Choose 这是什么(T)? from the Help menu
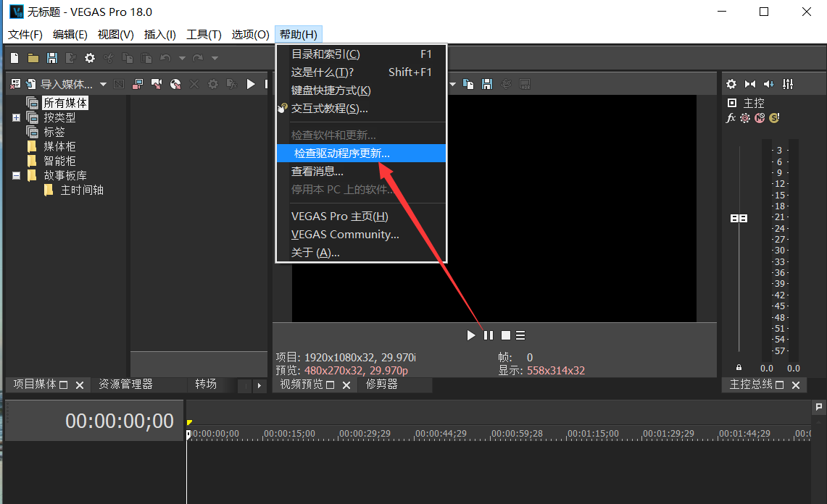The width and height of the screenshot is (827, 504). [361, 72]
